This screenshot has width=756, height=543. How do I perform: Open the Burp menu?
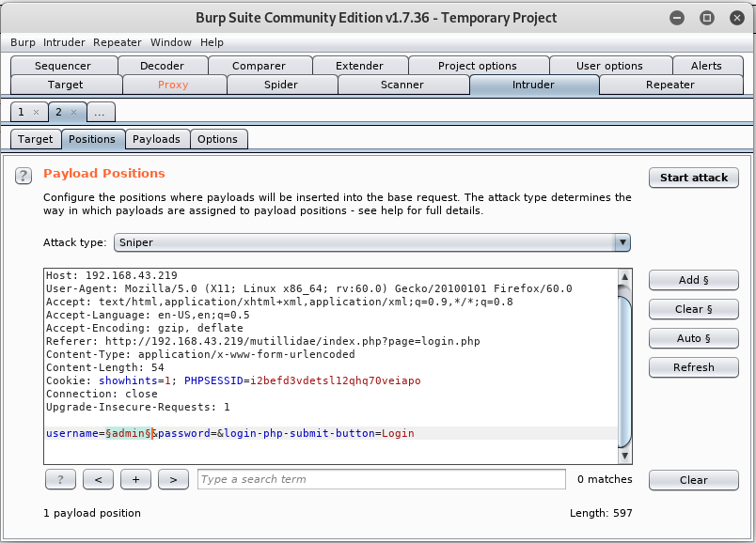(x=23, y=42)
